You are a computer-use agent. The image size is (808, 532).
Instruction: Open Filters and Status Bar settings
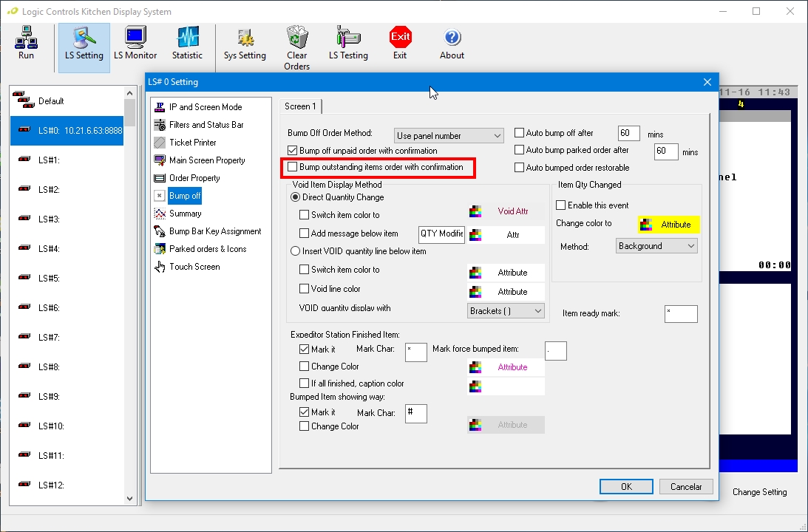pos(199,125)
